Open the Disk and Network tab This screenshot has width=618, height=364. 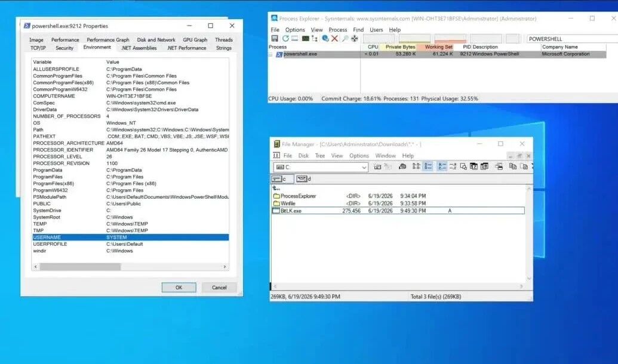156,40
